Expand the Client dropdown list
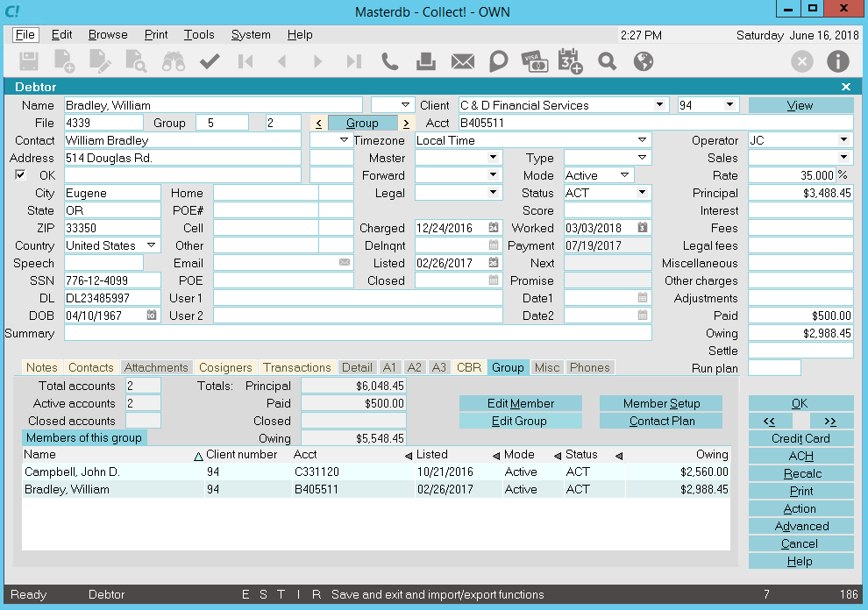 pyautogui.click(x=660, y=105)
